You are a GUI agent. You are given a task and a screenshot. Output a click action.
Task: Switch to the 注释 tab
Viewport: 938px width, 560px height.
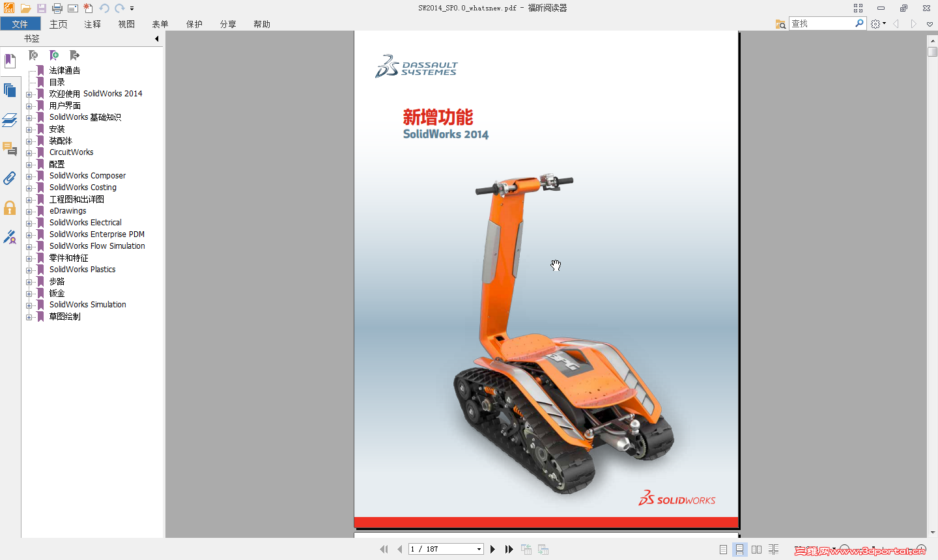(92, 24)
